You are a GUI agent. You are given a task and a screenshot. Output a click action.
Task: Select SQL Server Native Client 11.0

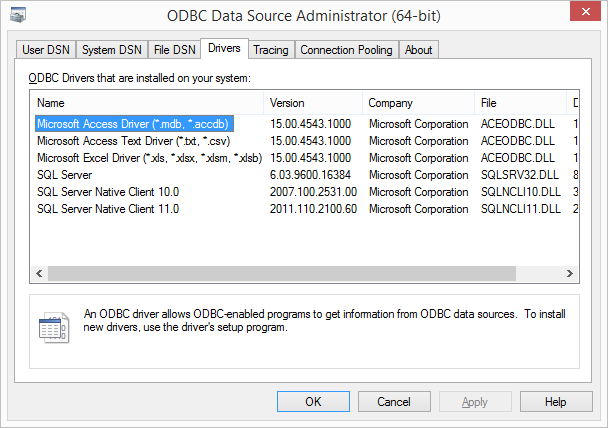(x=108, y=209)
